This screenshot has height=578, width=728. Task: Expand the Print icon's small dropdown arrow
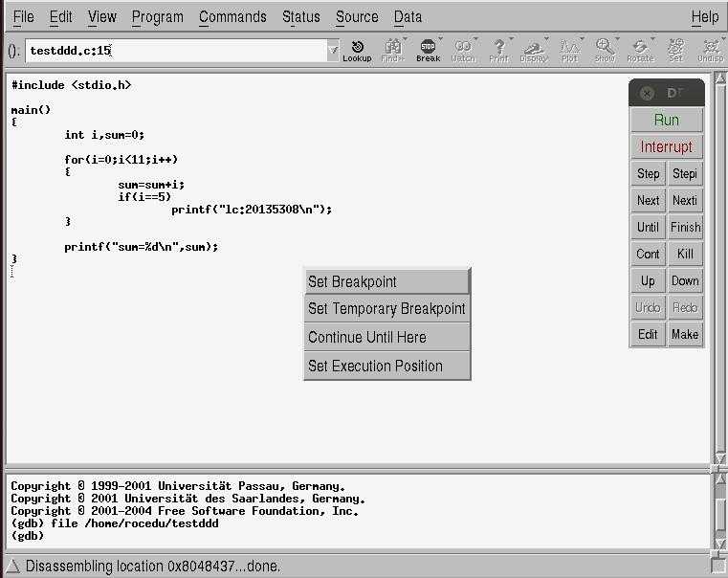coord(511,39)
